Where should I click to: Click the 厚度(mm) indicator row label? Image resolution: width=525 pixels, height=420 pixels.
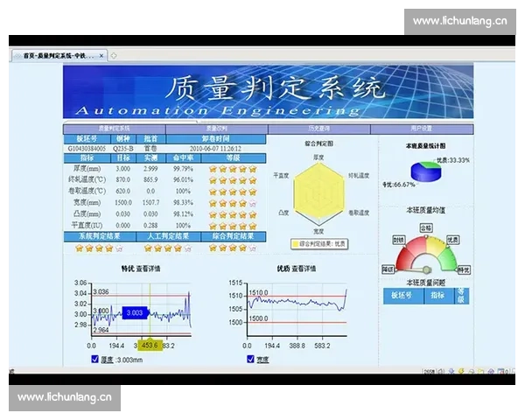(x=87, y=169)
